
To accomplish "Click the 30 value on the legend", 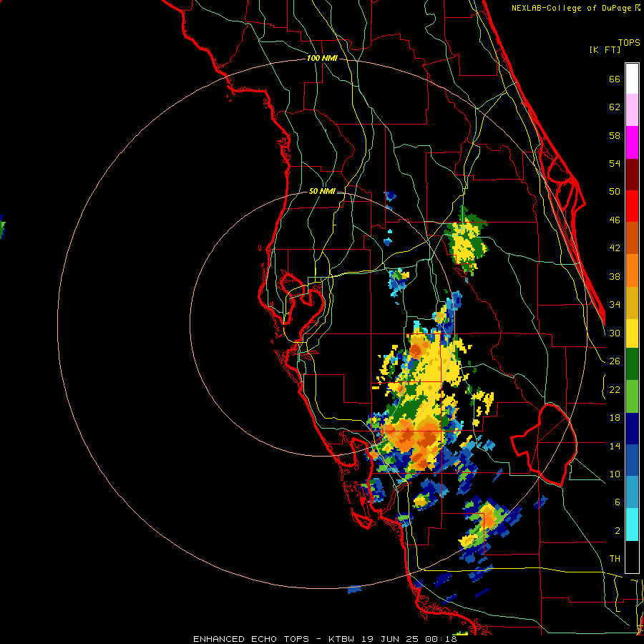I will (x=615, y=333).
